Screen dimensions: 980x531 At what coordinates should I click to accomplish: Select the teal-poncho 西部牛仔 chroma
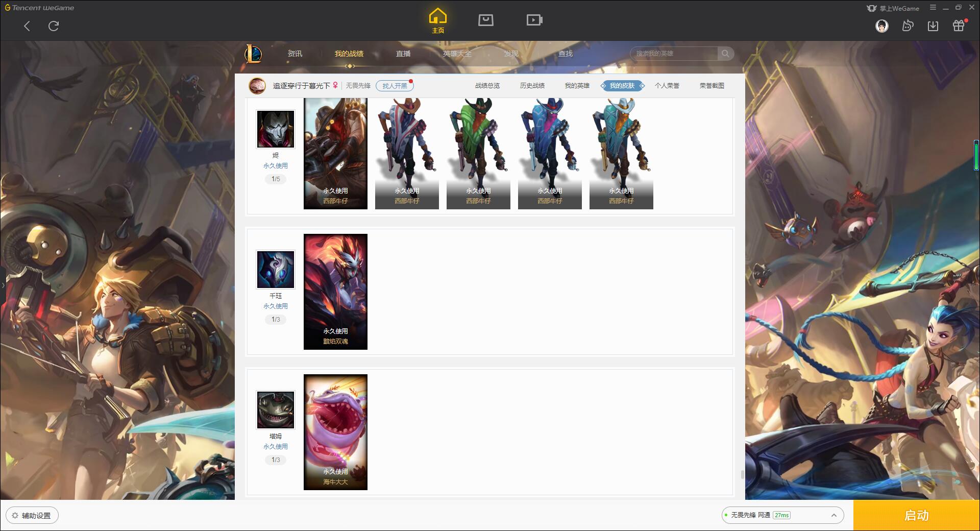click(x=621, y=154)
